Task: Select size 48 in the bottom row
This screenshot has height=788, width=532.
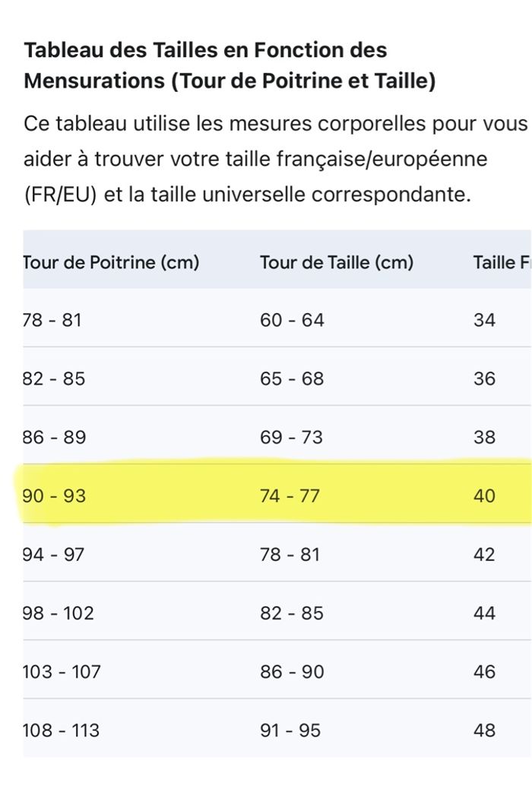Action: [484, 730]
